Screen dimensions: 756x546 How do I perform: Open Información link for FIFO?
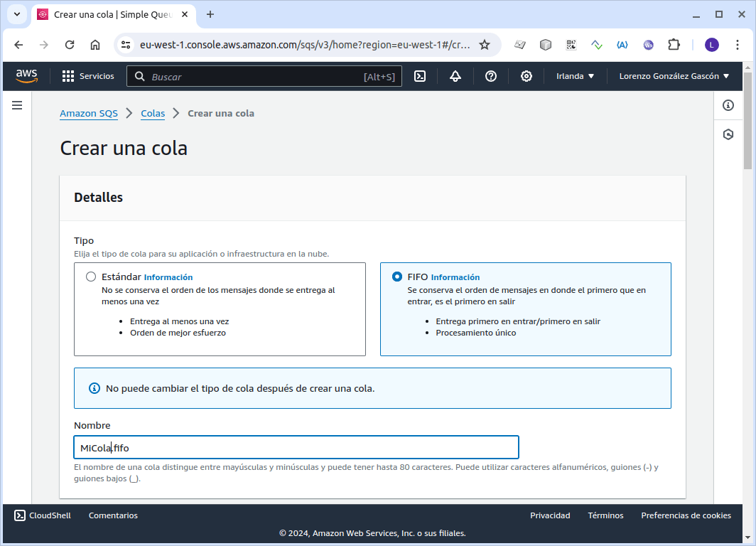click(x=455, y=277)
